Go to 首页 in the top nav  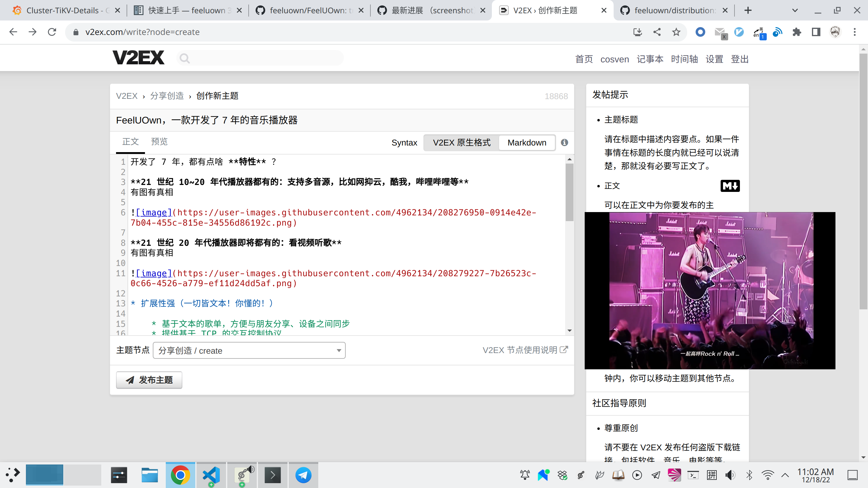(x=584, y=59)
